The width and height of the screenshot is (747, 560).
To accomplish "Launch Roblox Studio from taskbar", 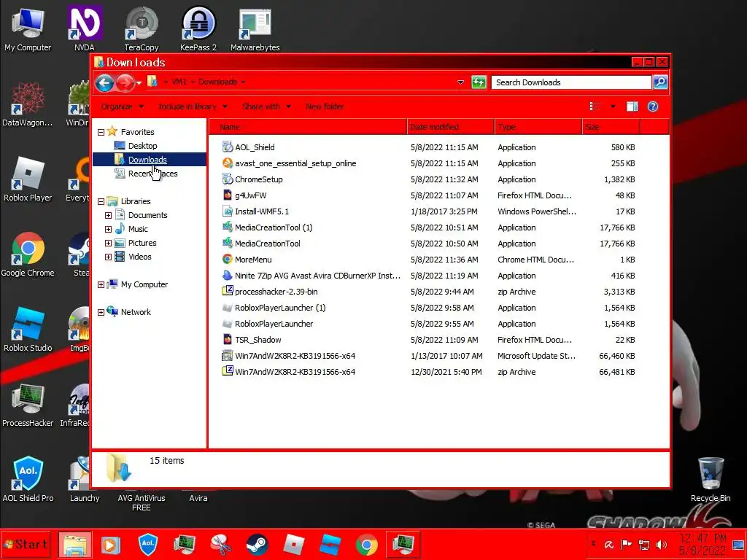I will [330, 544].
